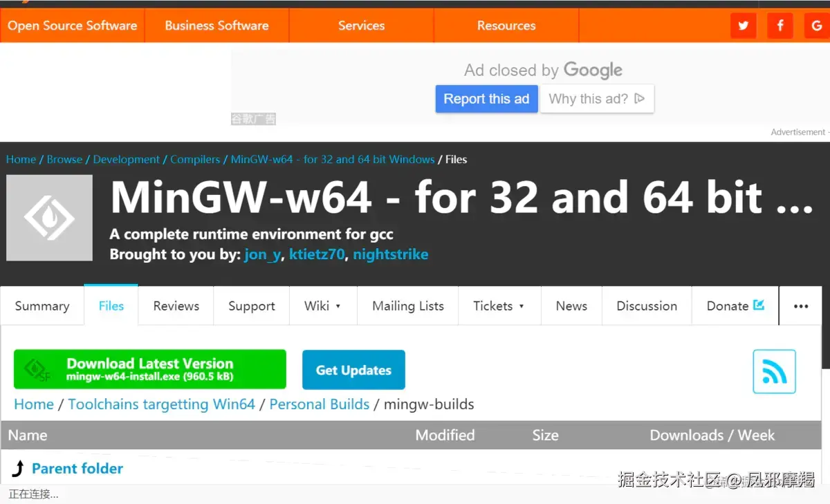The height and width of the screenshot is (504, 830).
Task: Click the large MinGW-w64 project title
Action: pos(461,198)
